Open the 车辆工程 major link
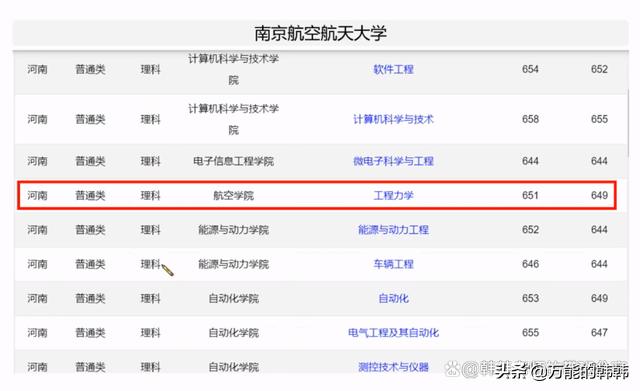This screenshot has height=391, width=640. point(393,264)
